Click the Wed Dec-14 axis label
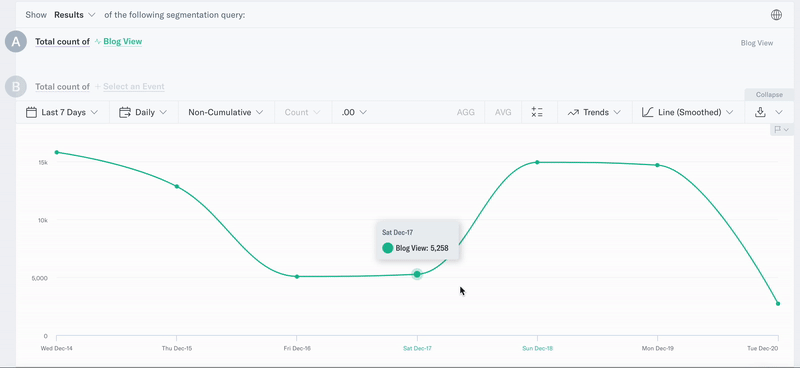The height and width of the screenshot is (368, 800). point(56,349)
